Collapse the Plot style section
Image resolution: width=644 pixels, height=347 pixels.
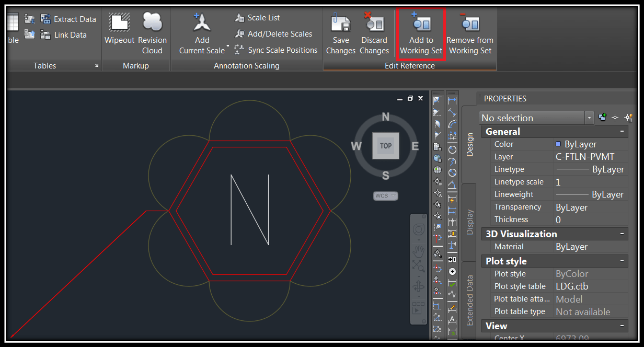click(x=622, y=261)
